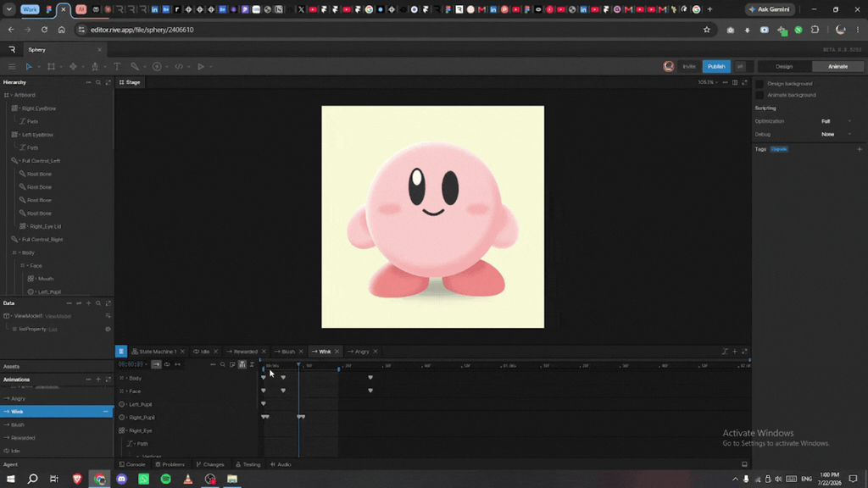Toggle the timeline graph view button
This screenshot has height=488, width=868.
242,364
